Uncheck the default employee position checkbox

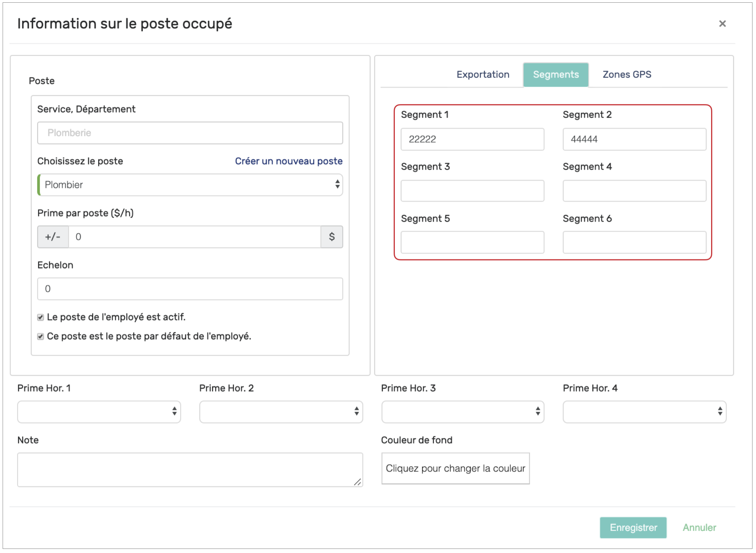click(40, 336)
